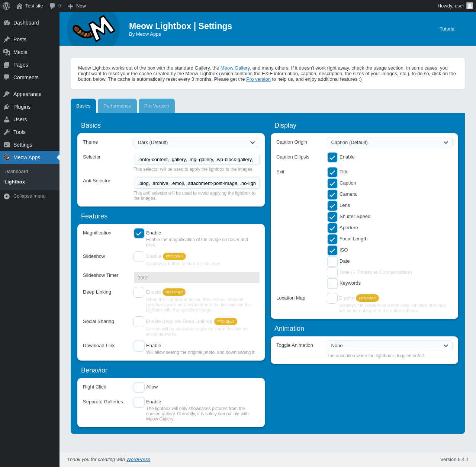
Task: Click the Pages icon in sidebar
Action: [x=7, y=65]
